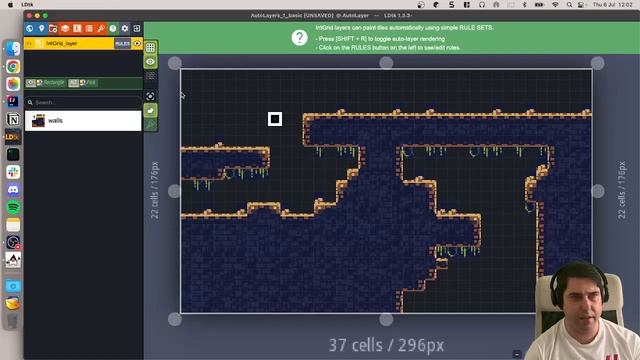Click the date and time display
Viewport: 640px width, 360px height.
(x=612, y=4)
